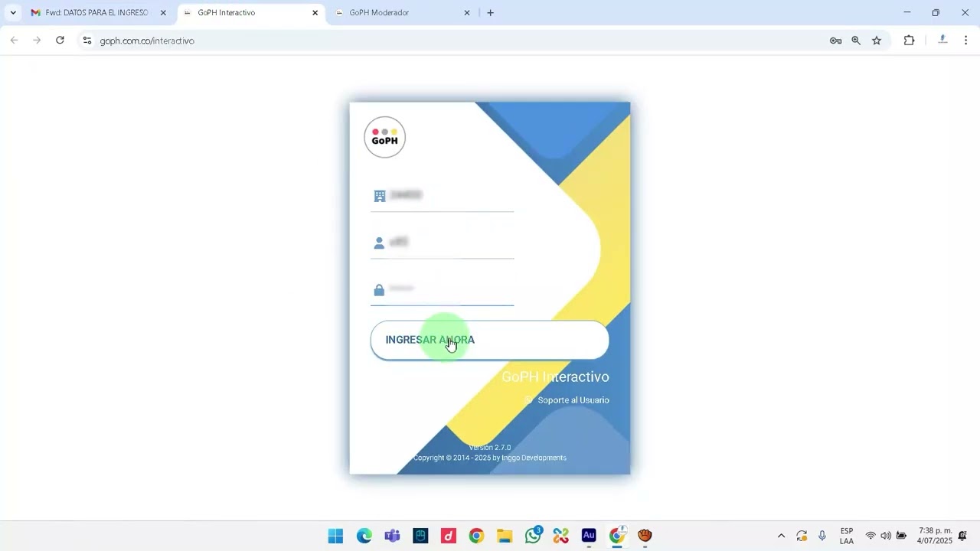Screen dimensions: 980x551
Task: Click the microphone tray icon
Action: coord(822,536)
